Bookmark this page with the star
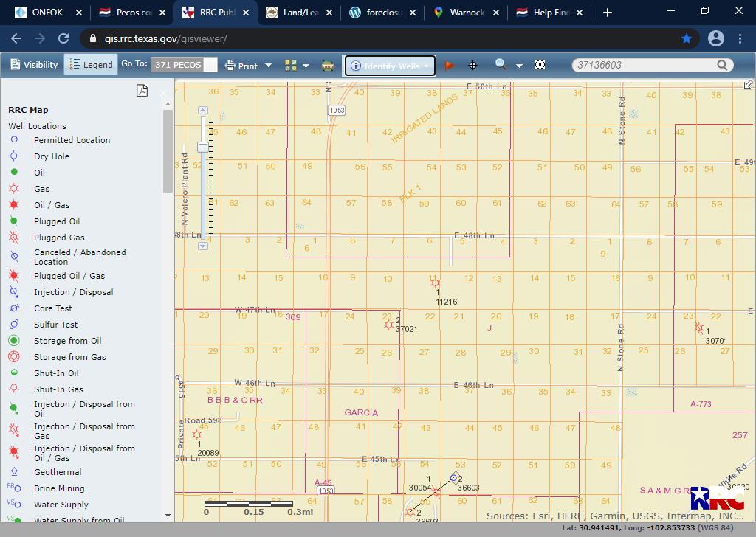 (686, 38)
